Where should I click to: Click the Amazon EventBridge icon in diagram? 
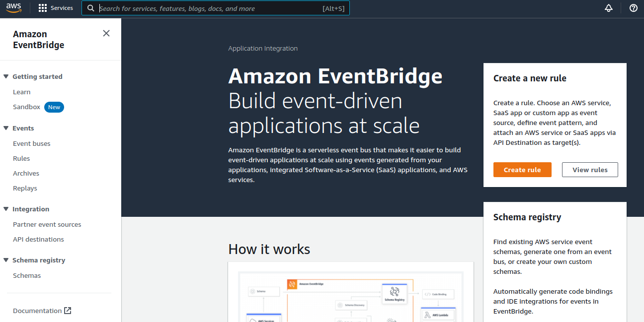[292, 284]
